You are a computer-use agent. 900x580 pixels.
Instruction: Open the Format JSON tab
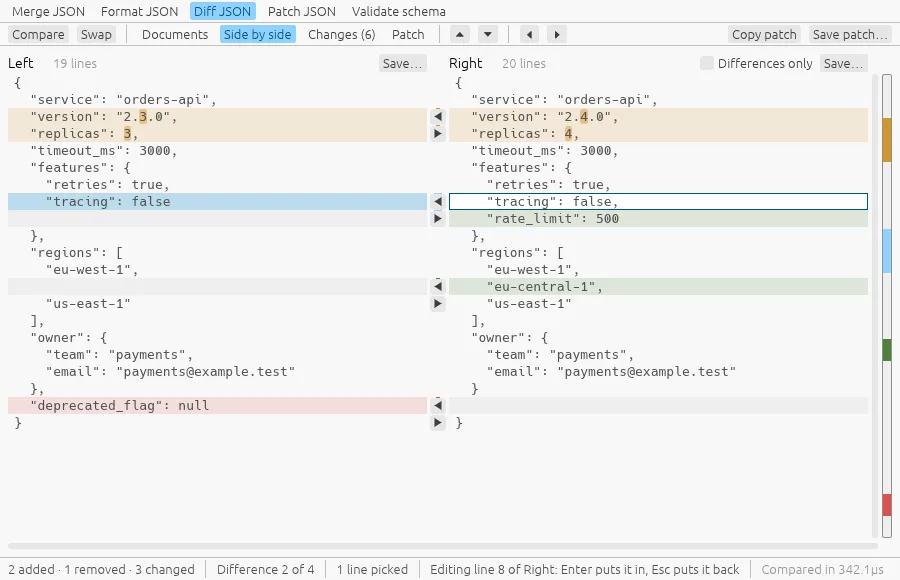(x=139, y=11)
